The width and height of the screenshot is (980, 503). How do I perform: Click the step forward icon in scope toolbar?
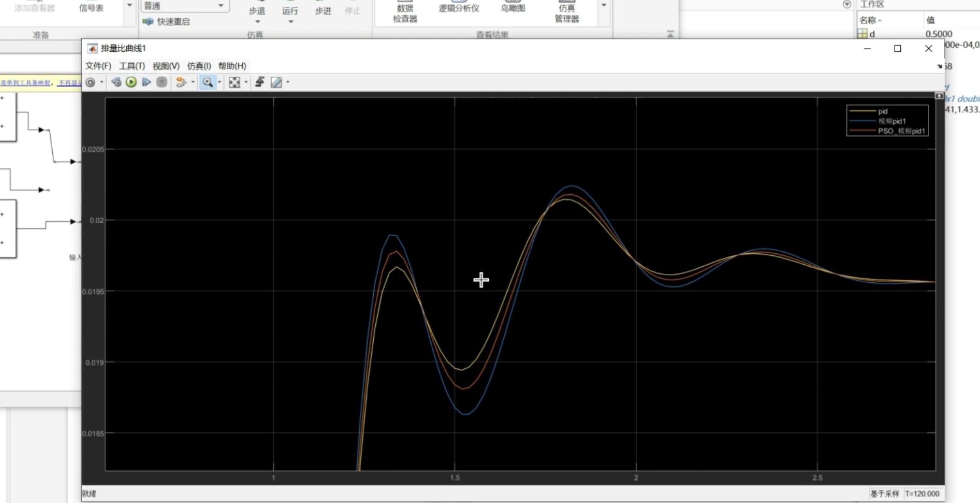[146, 82]
